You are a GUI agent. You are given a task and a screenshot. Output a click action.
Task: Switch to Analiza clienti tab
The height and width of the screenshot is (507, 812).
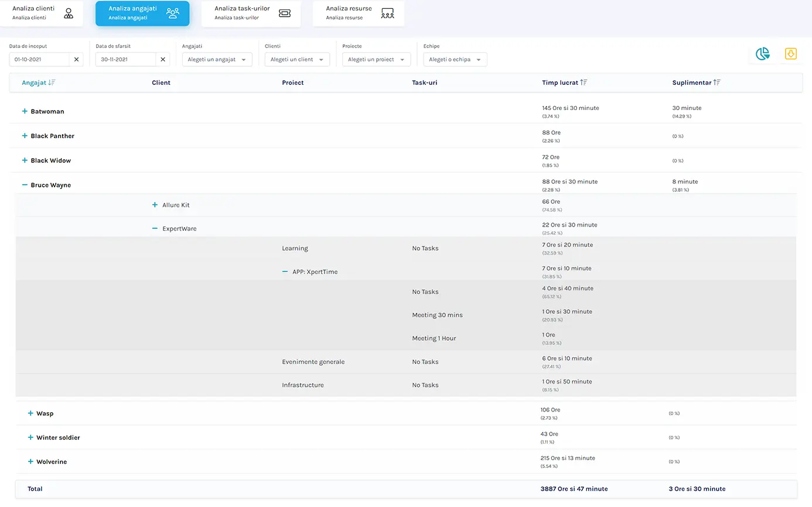click(42, 13)
